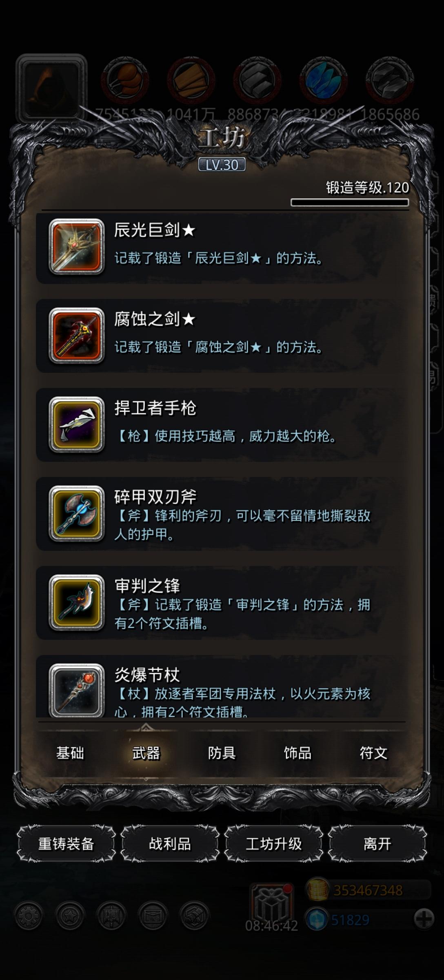
Task: Select the 符文 tab
Action: coord(373,753)
